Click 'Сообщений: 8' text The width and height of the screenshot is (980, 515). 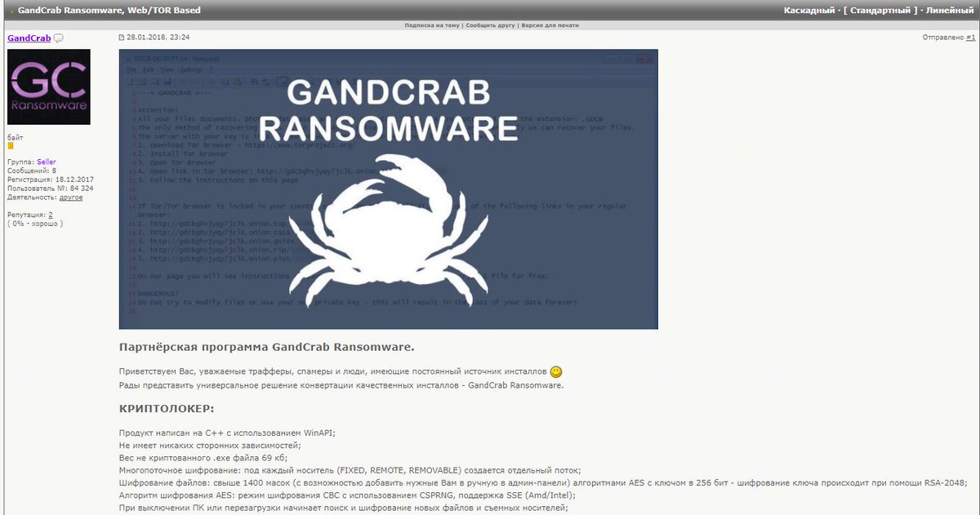tap(32, 171)
